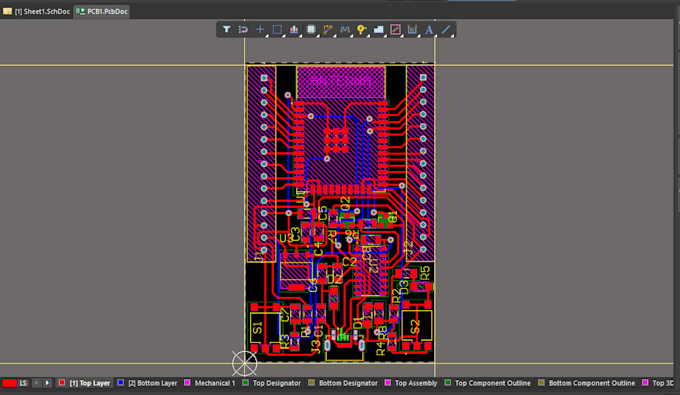The width and height of the screenshot is (680, 395).
Task: Select the S2 switch designator on board
Action: coord(415,326)
